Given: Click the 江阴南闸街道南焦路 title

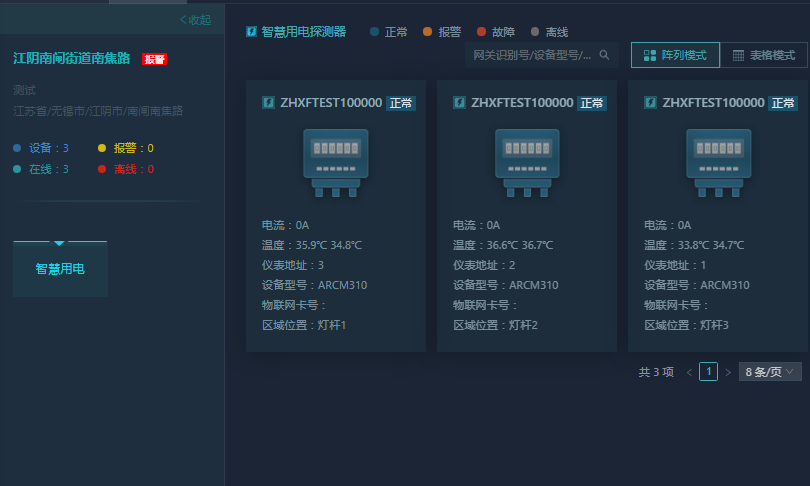Looking at the screenshot, I should click(72, 59).
